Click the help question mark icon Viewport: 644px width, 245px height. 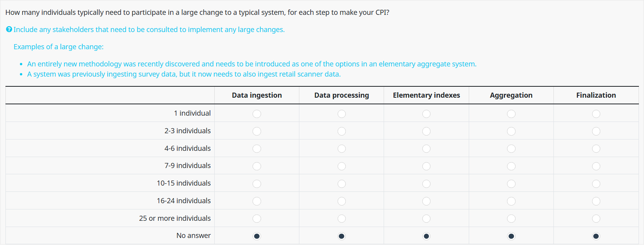click(9, 29)
